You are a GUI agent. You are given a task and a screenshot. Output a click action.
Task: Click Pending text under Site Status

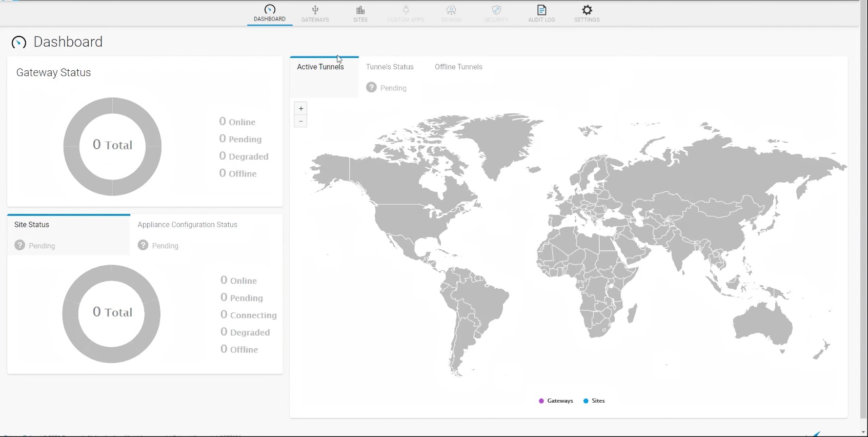pos(42,246)
